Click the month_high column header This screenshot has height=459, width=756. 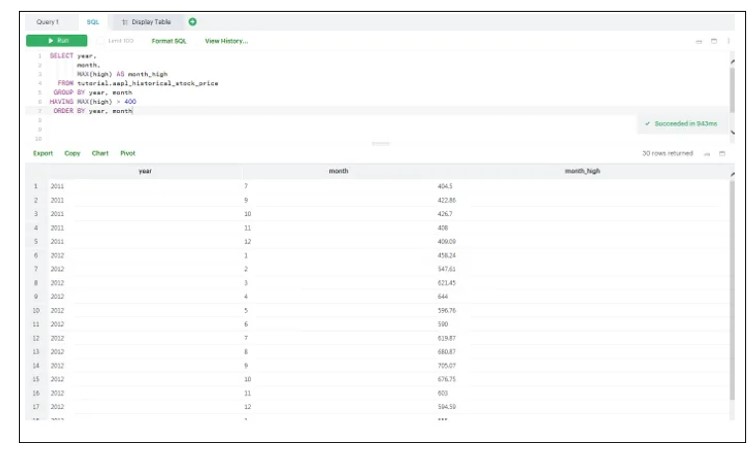coord(582,171)
